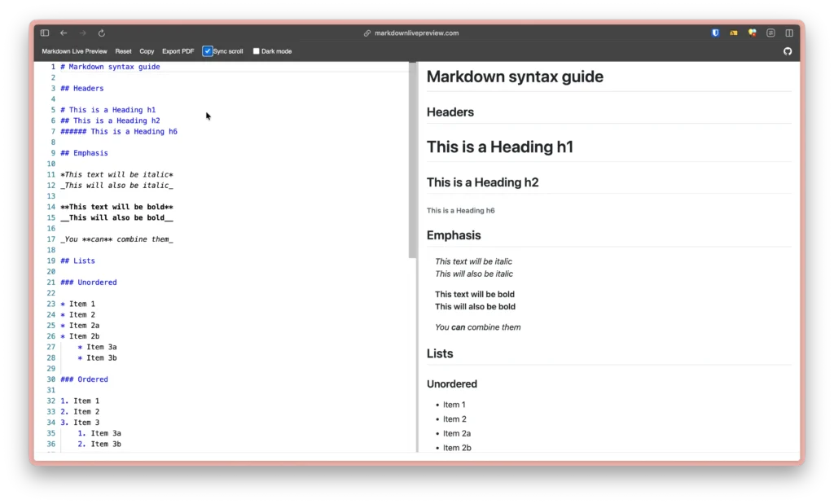
Task: Open the Bitwarden shield extension icon
Action: (x=715, y=33)
